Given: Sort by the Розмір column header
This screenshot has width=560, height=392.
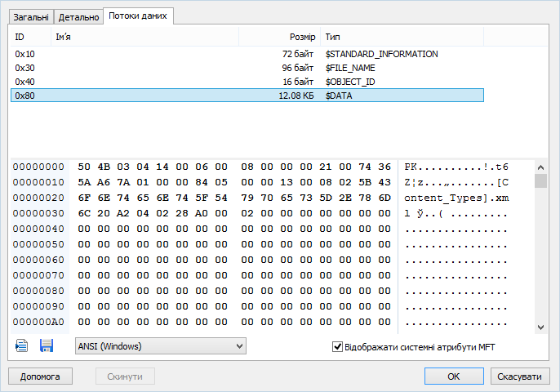Looking at the screenshot, I should pos(279,37).
